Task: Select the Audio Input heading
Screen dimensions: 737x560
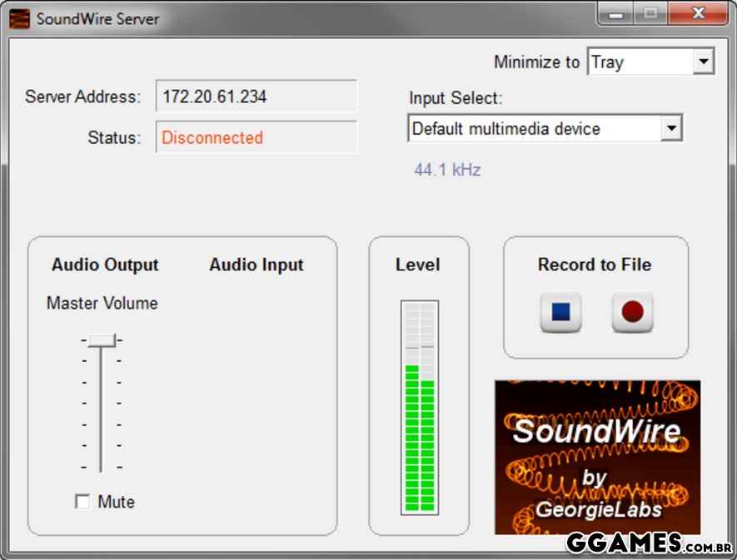Action: pyautogui.click(x=256, y=265)
